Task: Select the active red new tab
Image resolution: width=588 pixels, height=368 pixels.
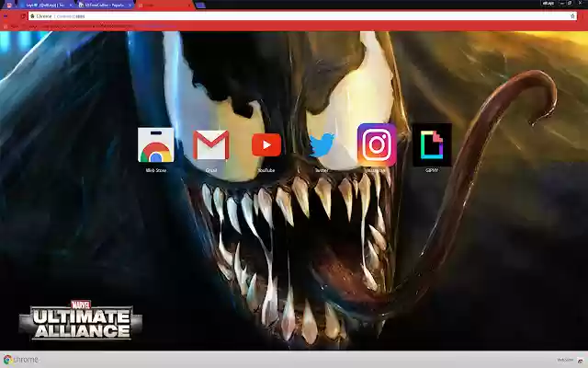Action: point(164,6)
